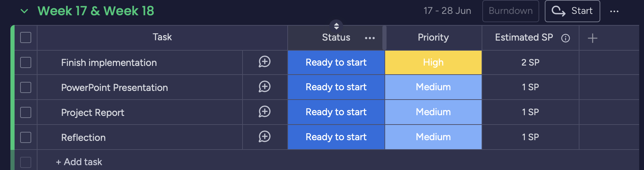Change priority of Reflection task
The width and height of the screenshot is (644, 170).
pyautogui.click(x=433, y=137)
